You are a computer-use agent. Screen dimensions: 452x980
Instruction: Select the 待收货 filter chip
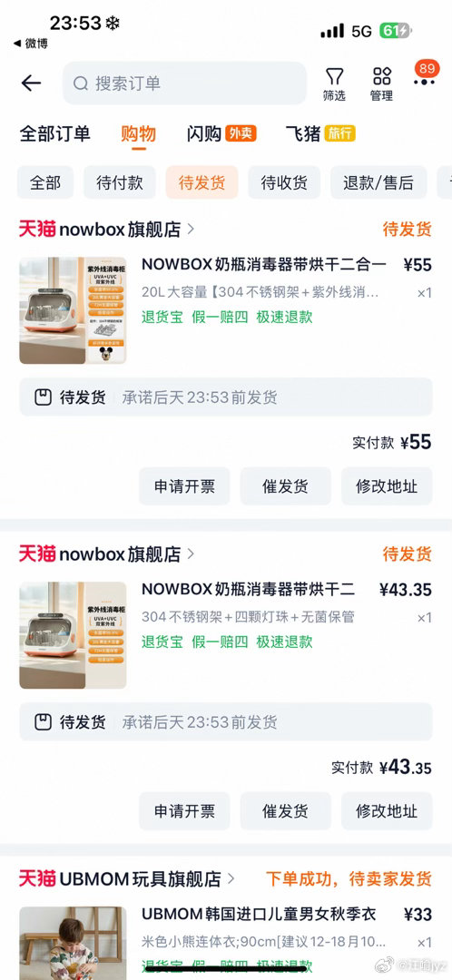point(284,182)
